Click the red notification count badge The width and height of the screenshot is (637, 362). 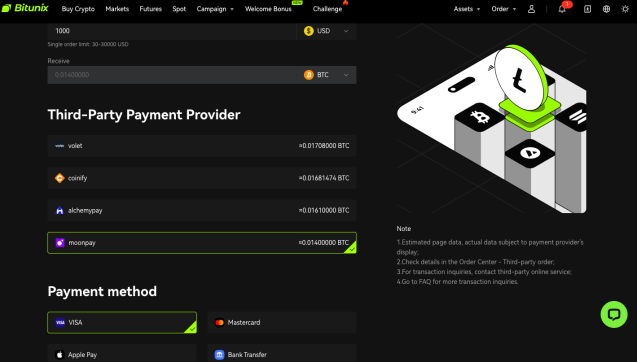[x=567, y=4]
